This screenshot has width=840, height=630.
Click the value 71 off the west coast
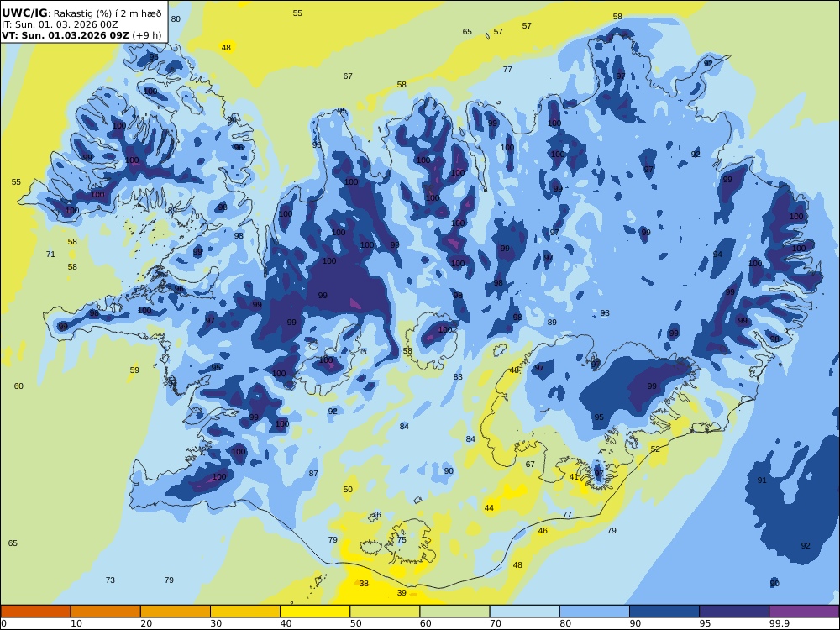point(50,254)
